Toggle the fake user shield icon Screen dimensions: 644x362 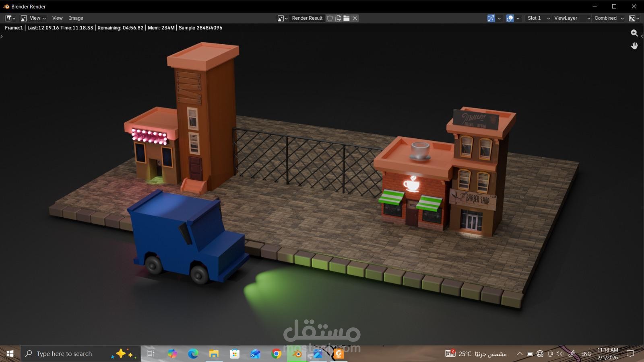[x=330, y=18]
